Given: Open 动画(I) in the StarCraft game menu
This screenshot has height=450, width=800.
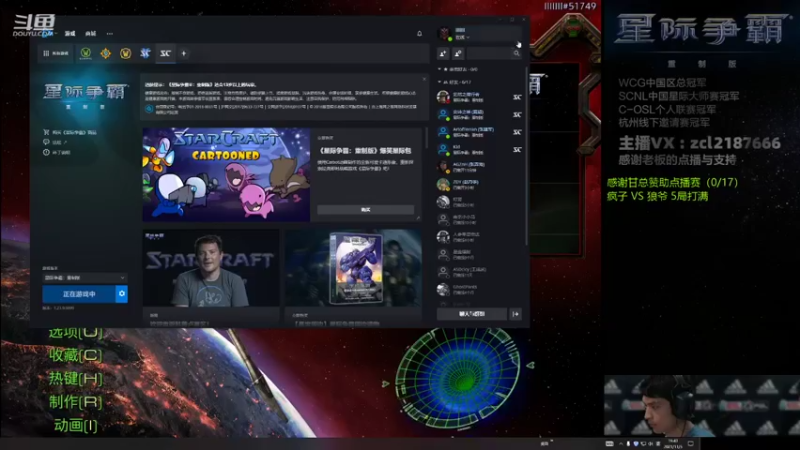Looking at the screenshot, I should point(76,425).
